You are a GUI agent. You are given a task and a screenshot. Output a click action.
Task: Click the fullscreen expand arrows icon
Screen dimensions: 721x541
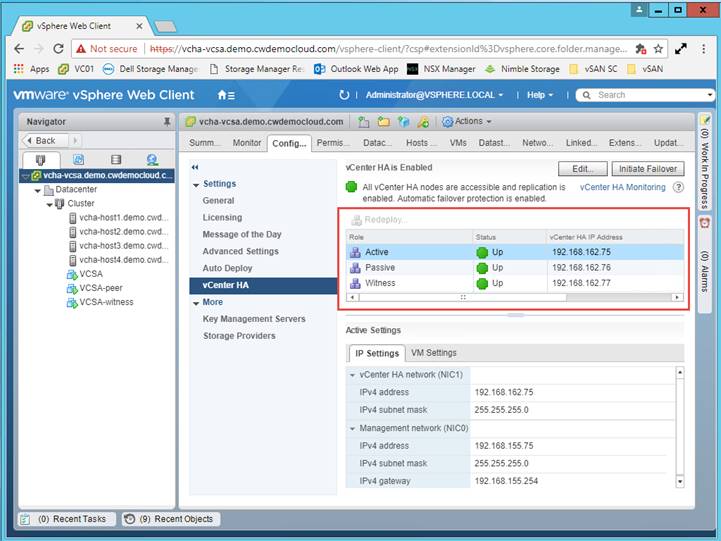681,49
